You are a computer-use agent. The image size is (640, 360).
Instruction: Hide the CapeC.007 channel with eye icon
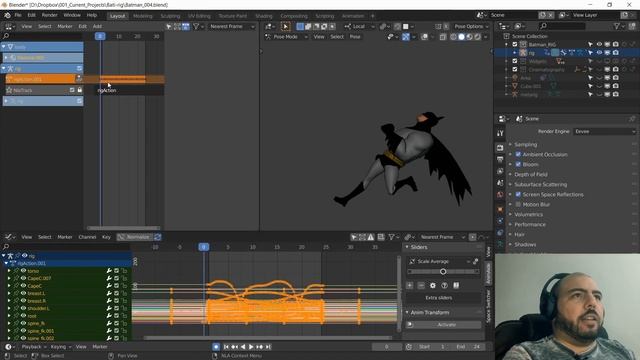click(23, 278)
